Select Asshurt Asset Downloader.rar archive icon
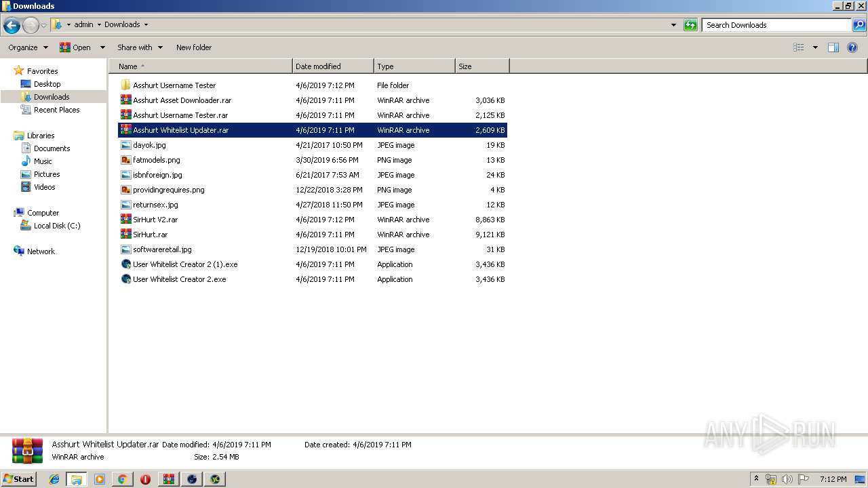The height and width of the screenshot is (488, 868). [x=125, y=100]
